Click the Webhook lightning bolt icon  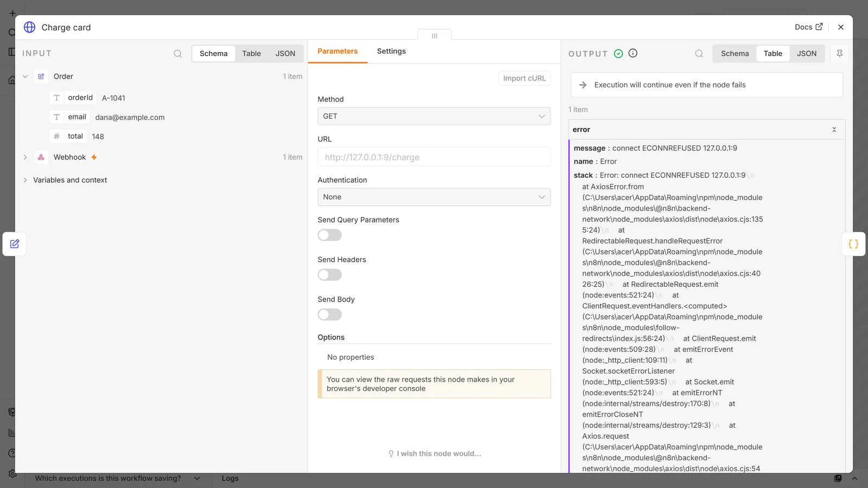click(94, 157)
